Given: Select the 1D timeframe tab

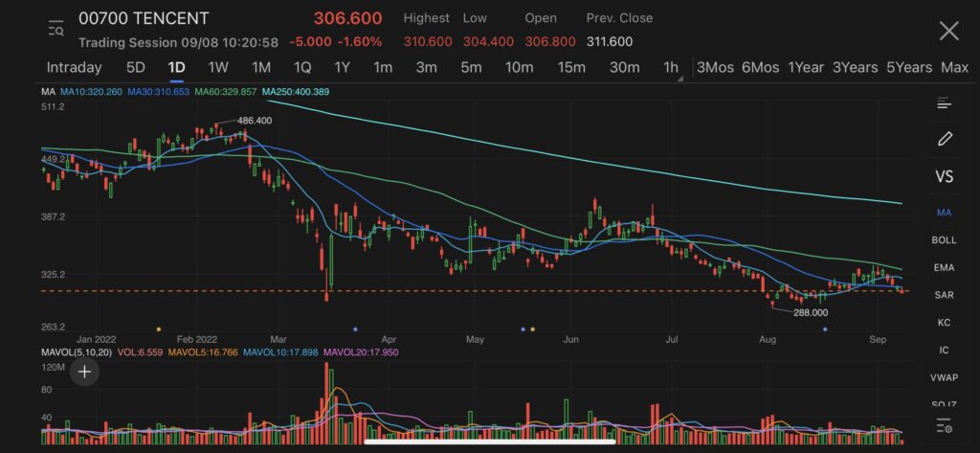Looking at the screenshot, I should point(176,68).
